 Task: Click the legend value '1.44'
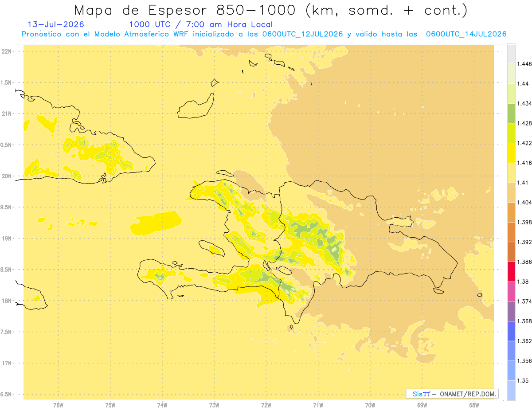pyautogui.click(x=523, y=84)
